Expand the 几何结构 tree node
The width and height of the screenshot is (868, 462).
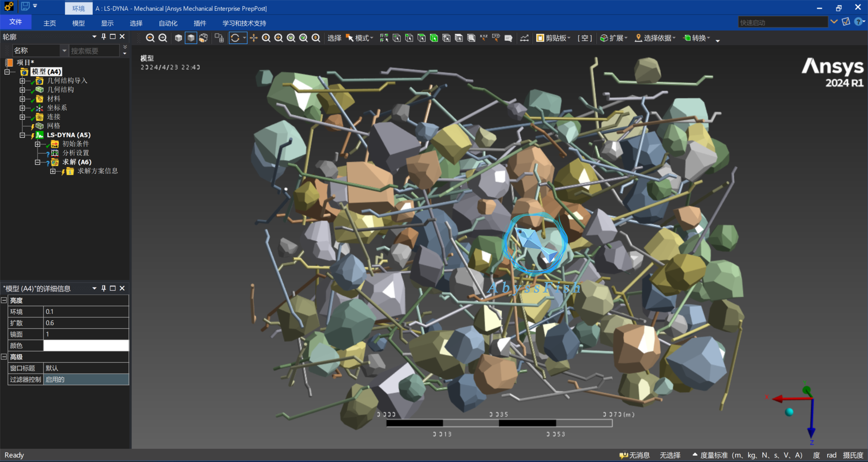[x=22, y=89]
